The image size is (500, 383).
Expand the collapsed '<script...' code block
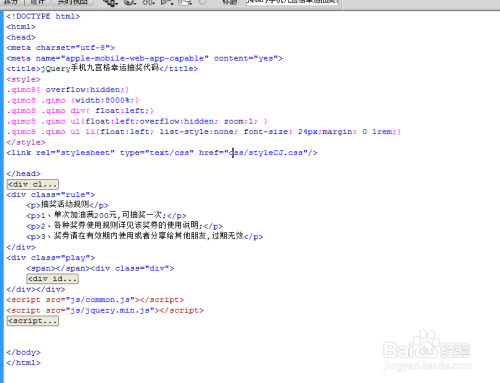[33, 321]
